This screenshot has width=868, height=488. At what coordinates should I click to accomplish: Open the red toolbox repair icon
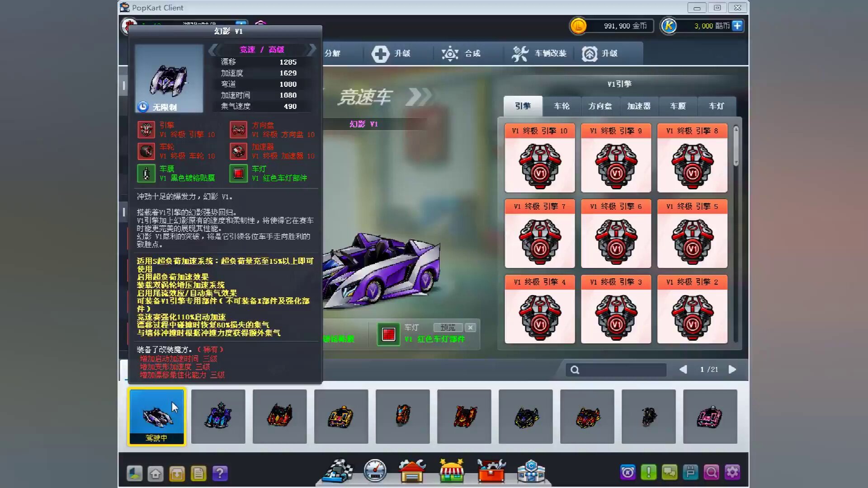coord(492,471)
